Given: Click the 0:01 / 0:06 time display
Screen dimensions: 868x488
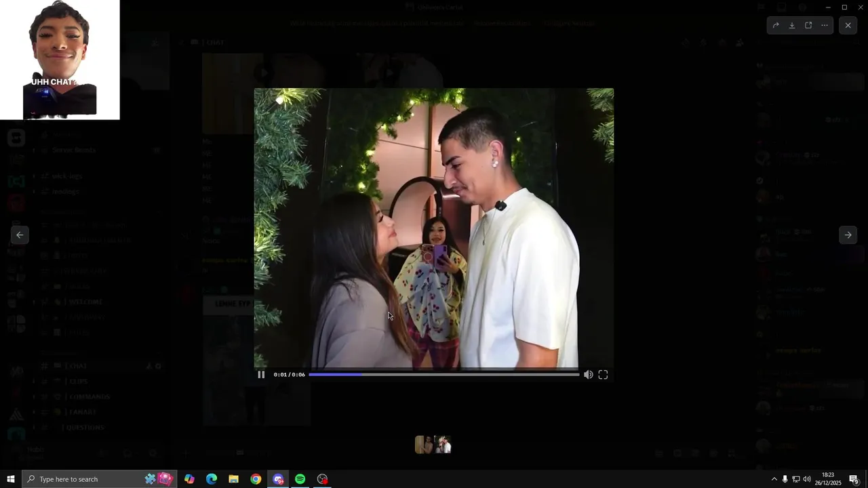Looking at the screenshot, I should click(x=289, y=374).
